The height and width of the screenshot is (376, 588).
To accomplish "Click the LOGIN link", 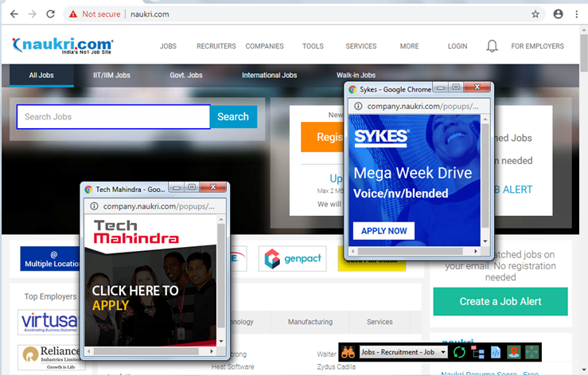I will 458,46.
